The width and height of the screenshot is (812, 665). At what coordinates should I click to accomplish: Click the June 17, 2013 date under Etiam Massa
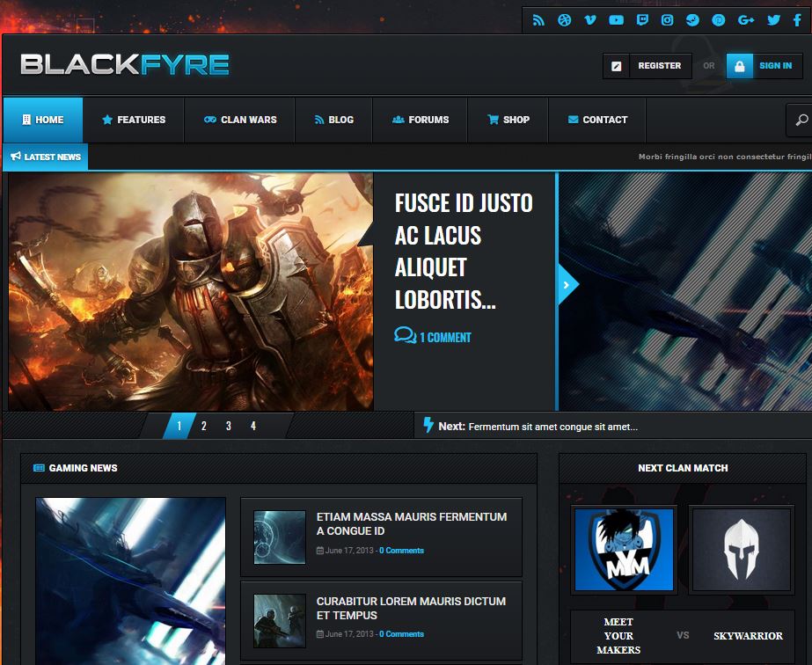coord(349,551)
